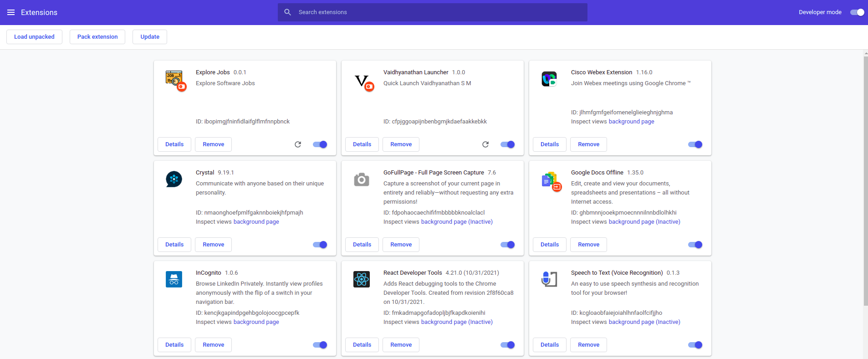Screen dimensions: 868x359
Task: Open Details for Vaidhyanathan Launcher
Action: [x=362, y=144]
